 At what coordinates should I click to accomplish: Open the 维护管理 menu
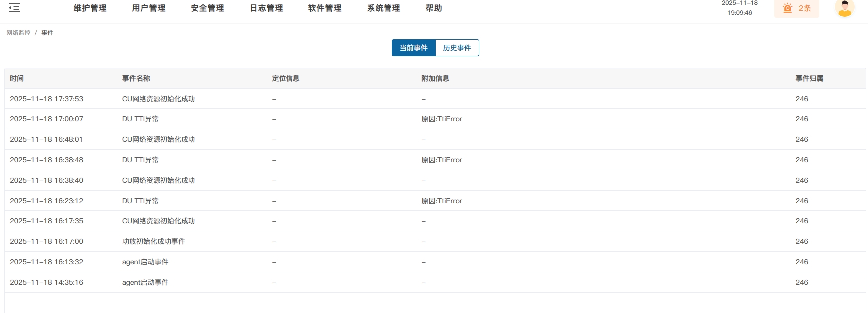pyautogui.click(x=90, y=8)
